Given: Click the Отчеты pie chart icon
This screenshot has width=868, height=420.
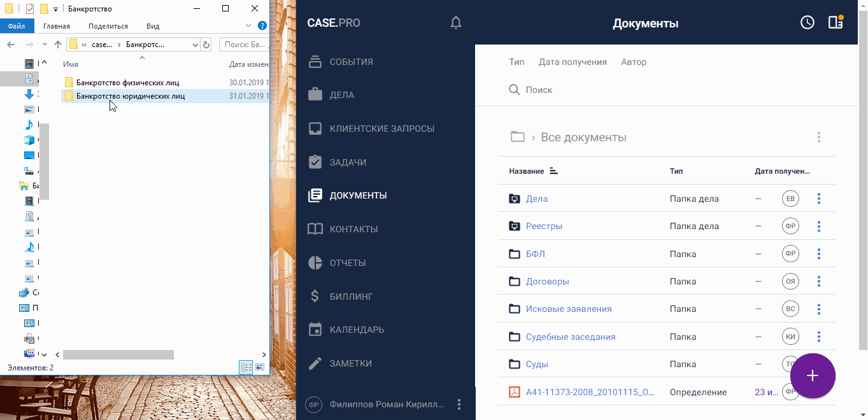Looking at the screenshot, I should [315, 263].
